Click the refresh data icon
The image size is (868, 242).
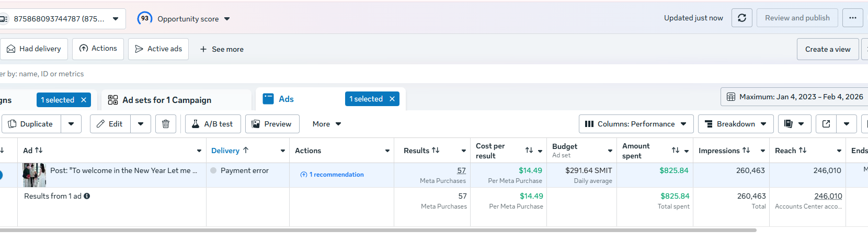point(741,18)
